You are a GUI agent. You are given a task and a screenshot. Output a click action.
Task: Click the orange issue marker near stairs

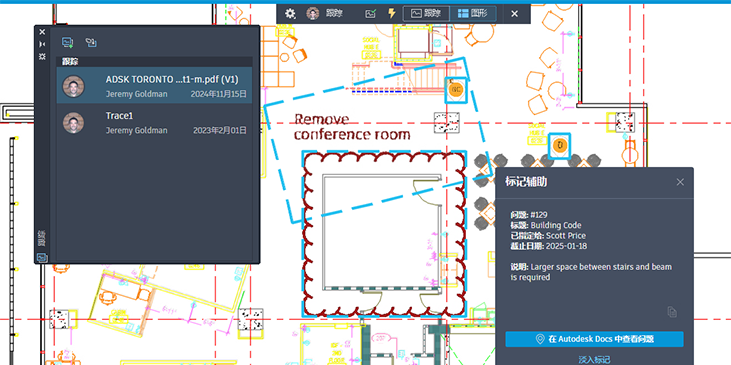click(x=455, y=89)
